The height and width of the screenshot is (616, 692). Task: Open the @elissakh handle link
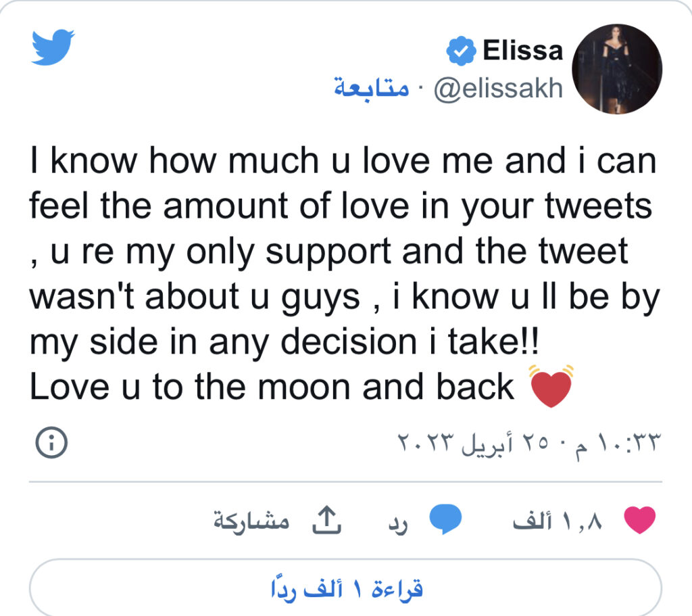pos(497,89)
